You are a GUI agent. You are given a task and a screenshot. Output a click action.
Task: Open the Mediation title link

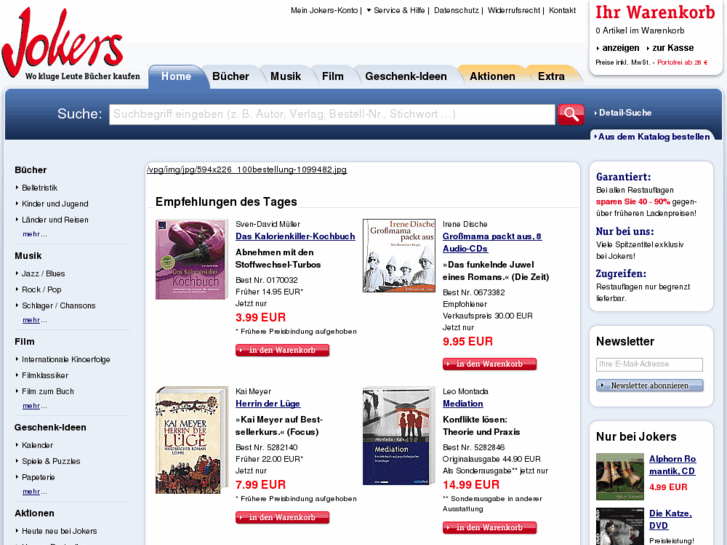[463, 404]
